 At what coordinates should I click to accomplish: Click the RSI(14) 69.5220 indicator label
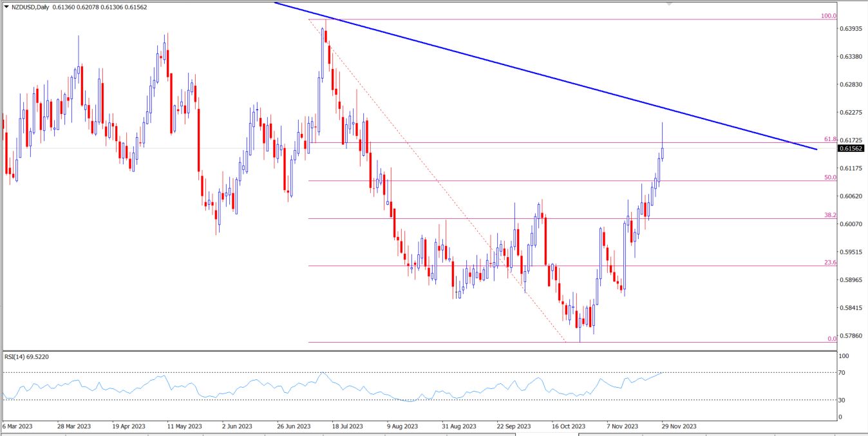click(27, 356)
